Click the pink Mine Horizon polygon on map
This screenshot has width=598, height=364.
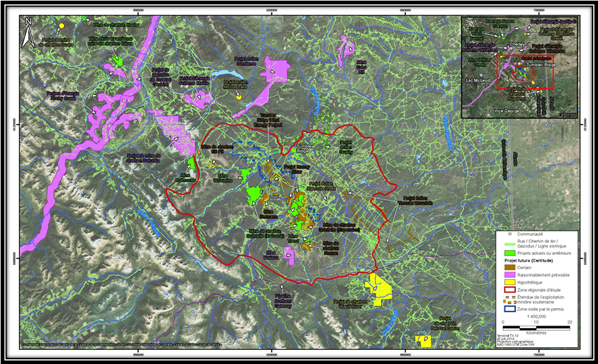(289, 255)
